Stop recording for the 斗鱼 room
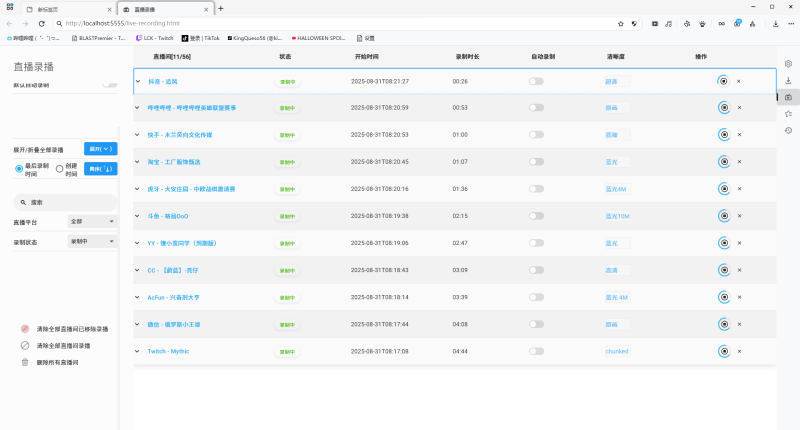The image size is (800, 430). click(723, 216)
